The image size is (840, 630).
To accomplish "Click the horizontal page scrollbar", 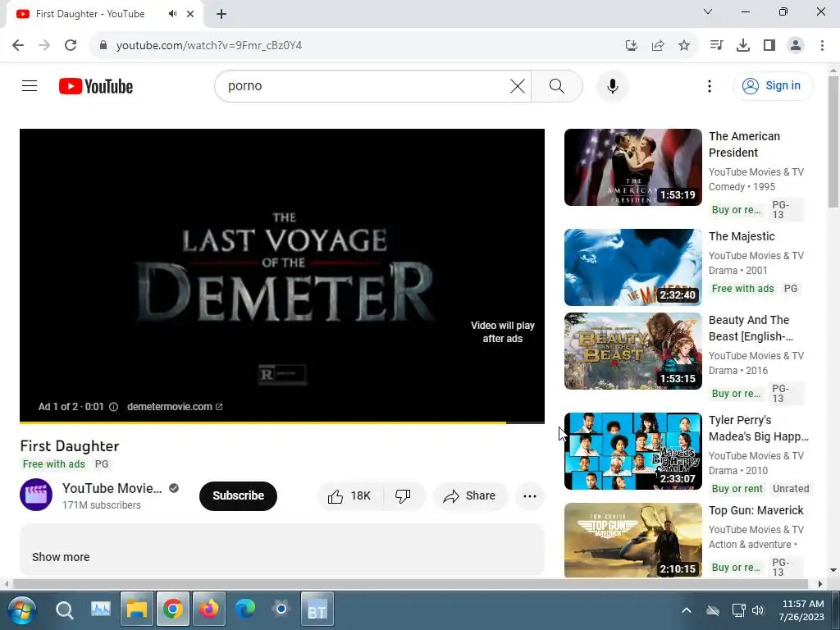I will click(x=410, y=583).
